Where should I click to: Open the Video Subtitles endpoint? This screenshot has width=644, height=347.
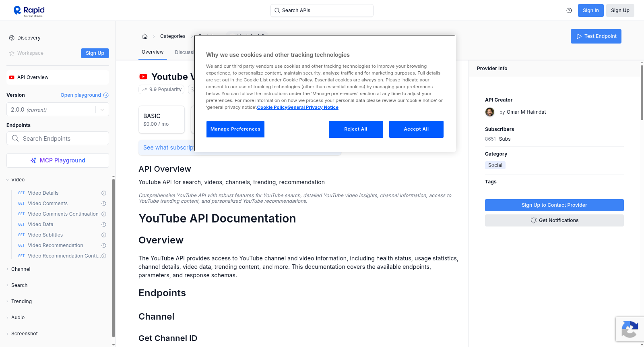(x=45, y=235)
